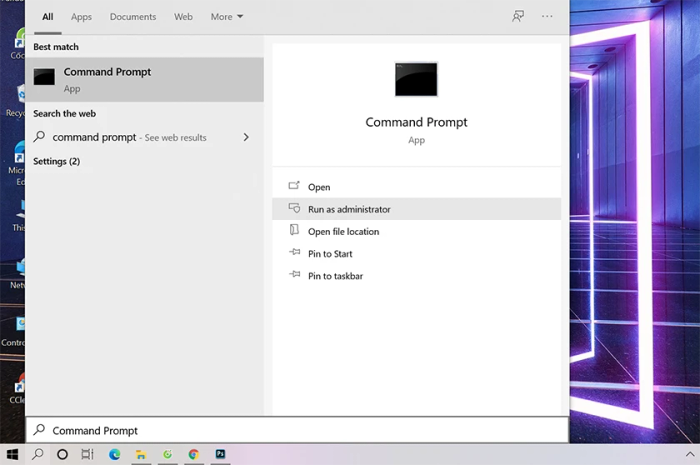Open the Documents search tab
Screen dimensions: 700x465
point(133,17)
